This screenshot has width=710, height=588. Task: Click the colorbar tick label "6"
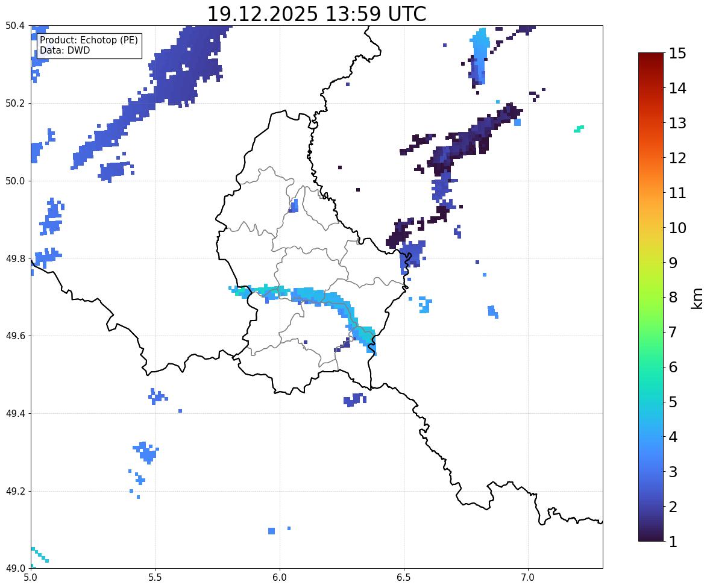pos(673,367)
